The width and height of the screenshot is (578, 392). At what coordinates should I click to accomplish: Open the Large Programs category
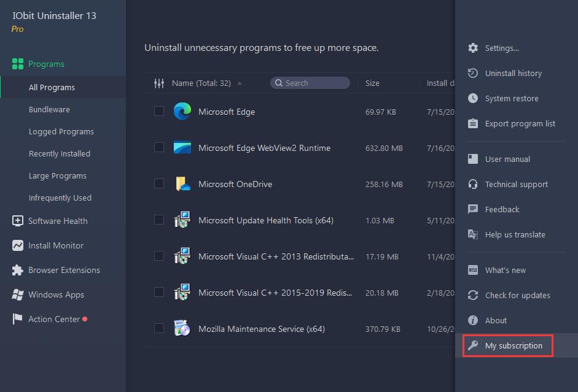(x=58, y=175)
